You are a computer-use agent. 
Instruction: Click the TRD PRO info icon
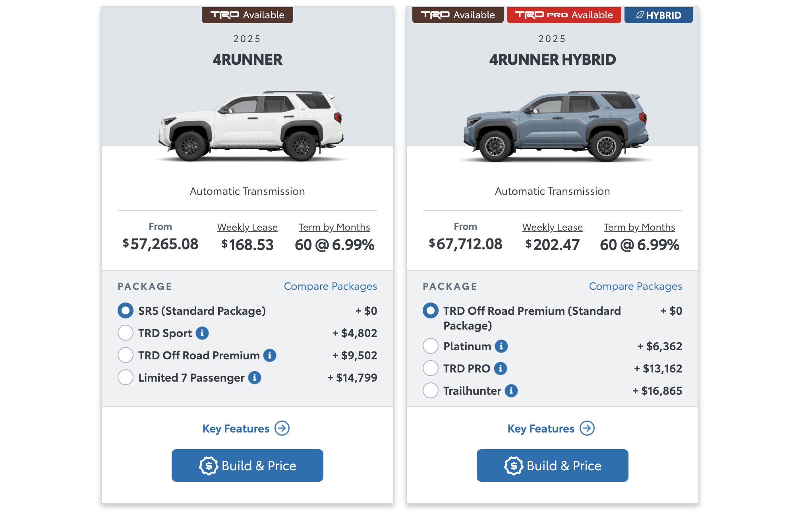click(x=501, y=368)
